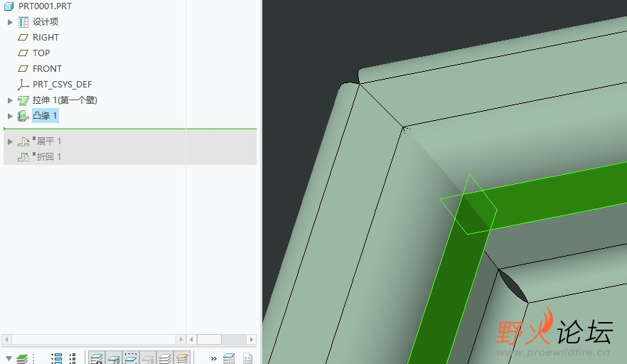The height and width of the screenshot is (364, 627).
Task: Click right arrow of second column scrollbar
Action: pos(251,340)
